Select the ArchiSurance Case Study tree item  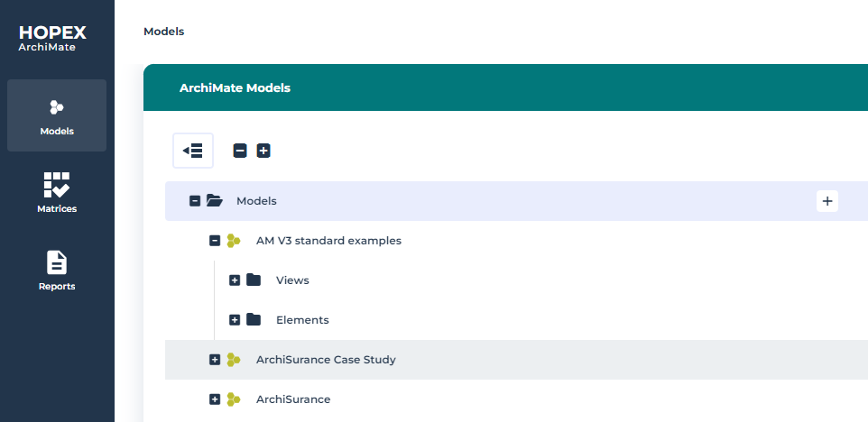tap(326, 360)
